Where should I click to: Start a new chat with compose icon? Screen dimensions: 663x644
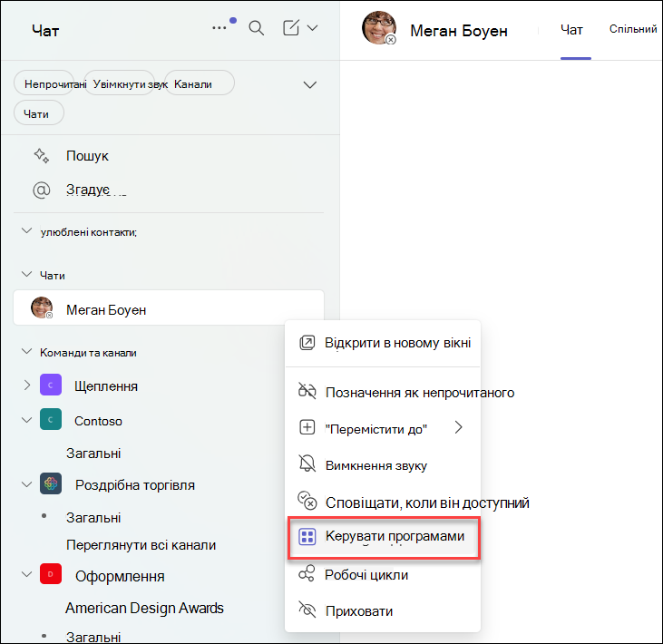tap(291, 27)
